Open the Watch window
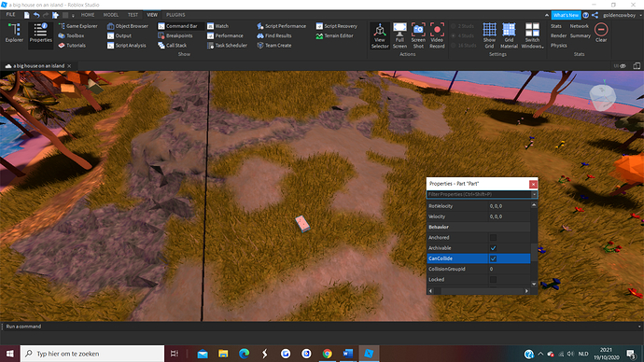 click(x=218, y=26)
